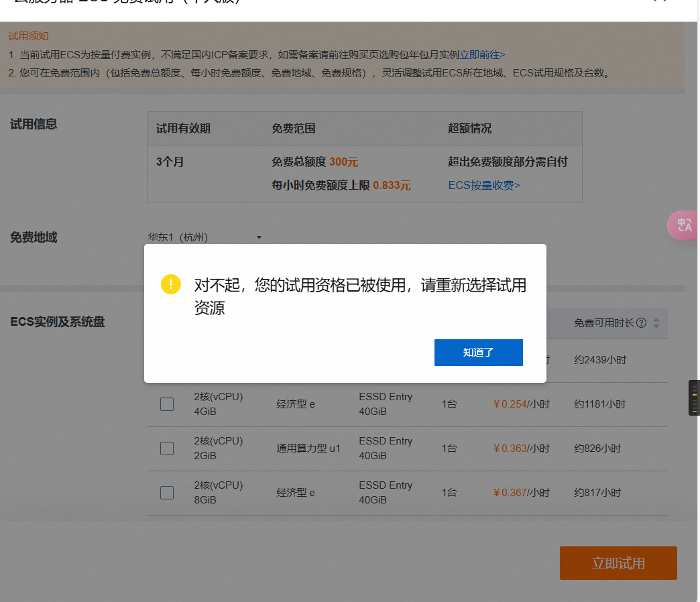Click the 试用有效期 table header
This screenshot has width=700, height=602.
click(183, 128)
